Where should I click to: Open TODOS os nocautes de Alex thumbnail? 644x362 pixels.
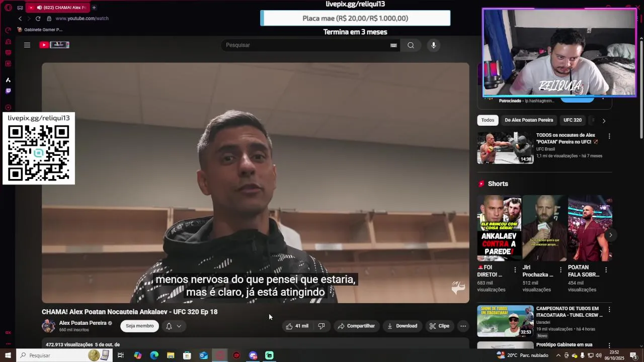pyautogui.click(x=505, y=148)
